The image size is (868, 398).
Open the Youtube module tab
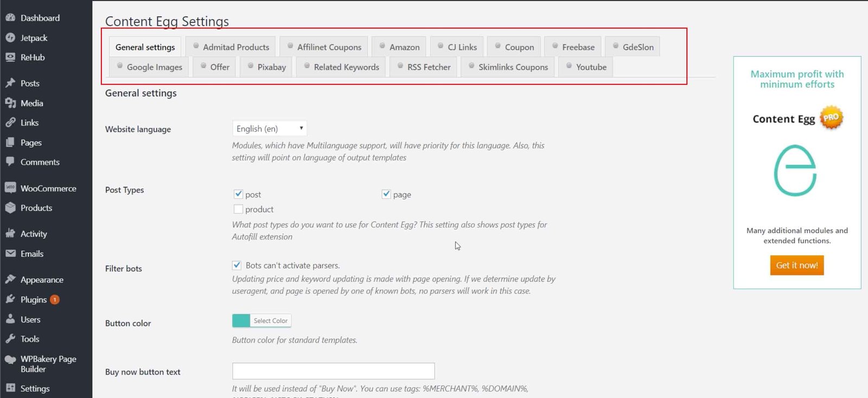click(585, 67)
